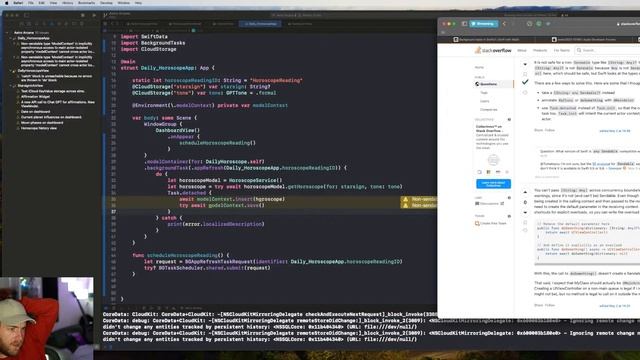
Task: Open 'For Teams' link in header
Action: [x=562, y=50]
